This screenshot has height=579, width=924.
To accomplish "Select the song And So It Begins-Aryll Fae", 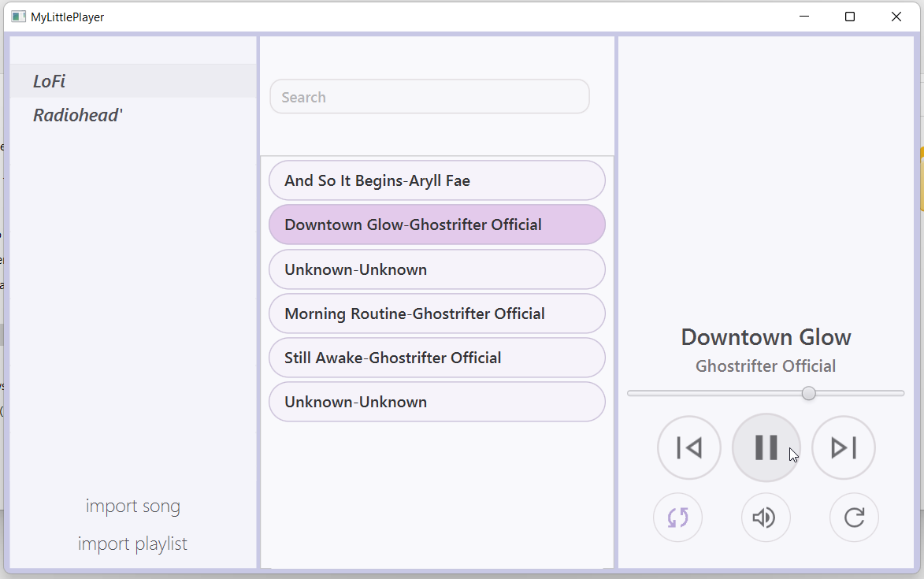I will [436, 180].
